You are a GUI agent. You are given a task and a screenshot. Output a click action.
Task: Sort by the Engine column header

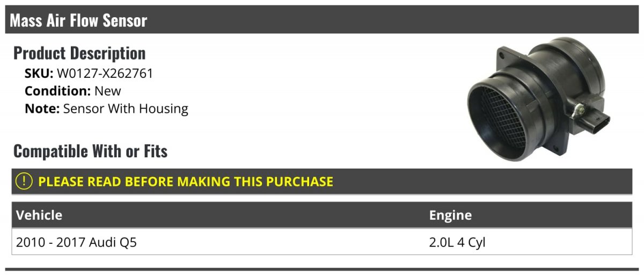(x=450, y=215)
